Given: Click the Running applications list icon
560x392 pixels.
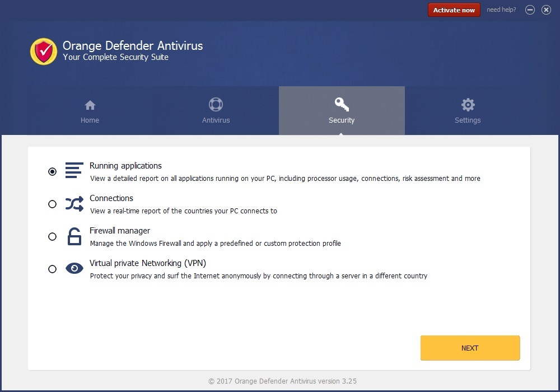Looking at the screenshot, I should click(x=74, y=171).
